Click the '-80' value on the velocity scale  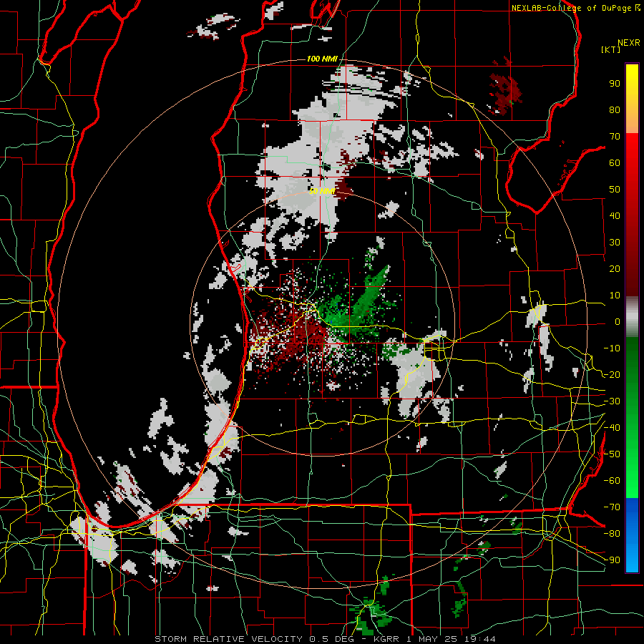[x=612, y=534]
